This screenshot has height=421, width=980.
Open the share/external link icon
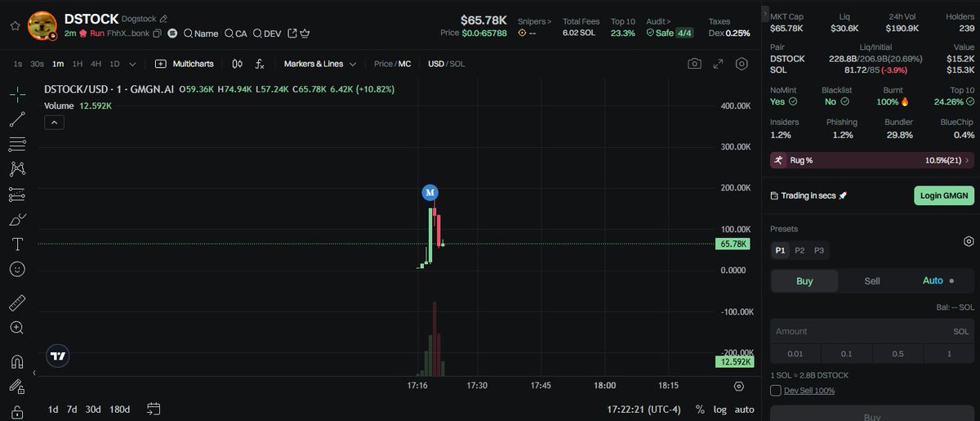coord(292,34)
